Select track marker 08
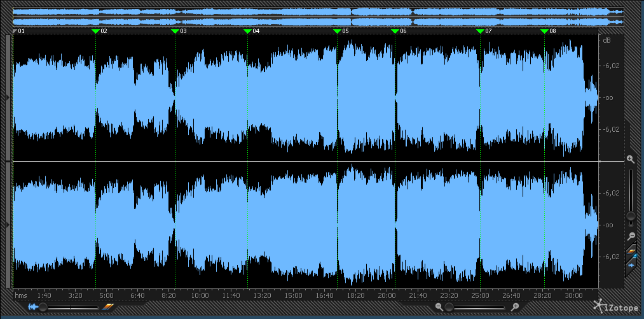 click(548, 31)
